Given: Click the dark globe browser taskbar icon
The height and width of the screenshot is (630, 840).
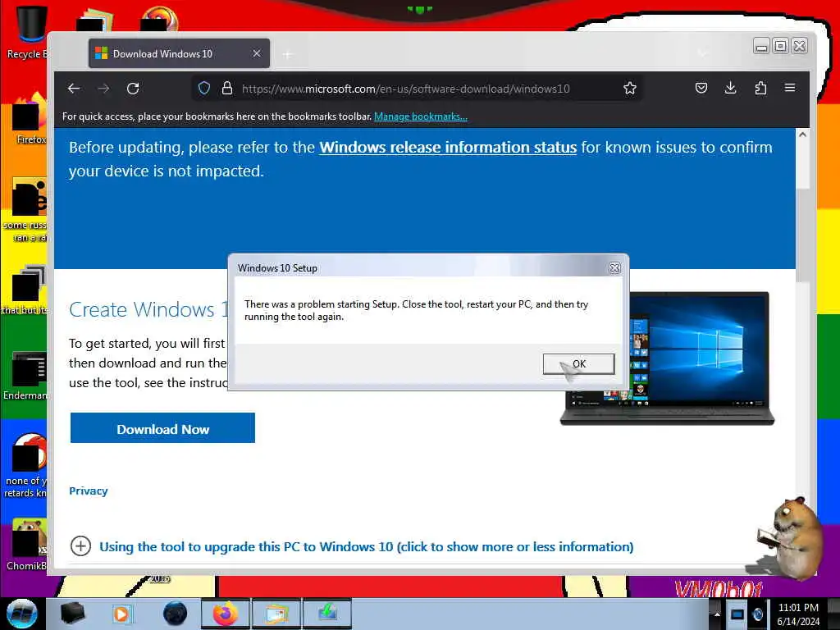Looking at the screenshot, I should 175,614.
